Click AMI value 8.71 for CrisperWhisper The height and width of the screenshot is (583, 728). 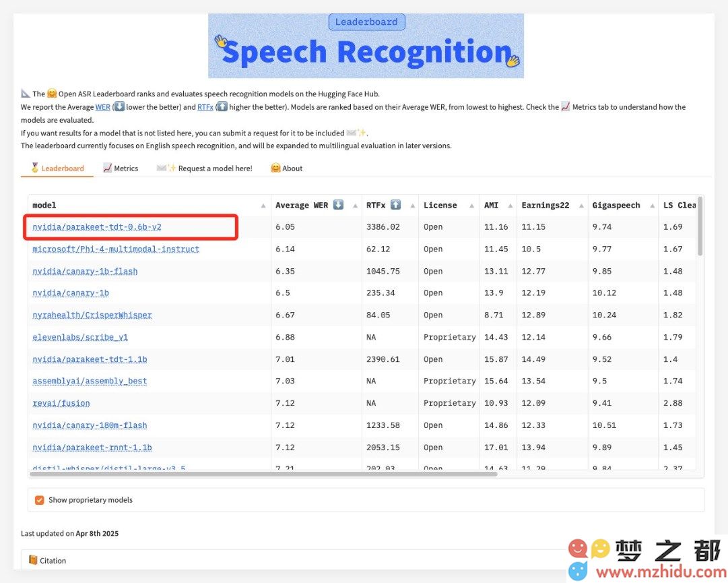click(494, 315)
